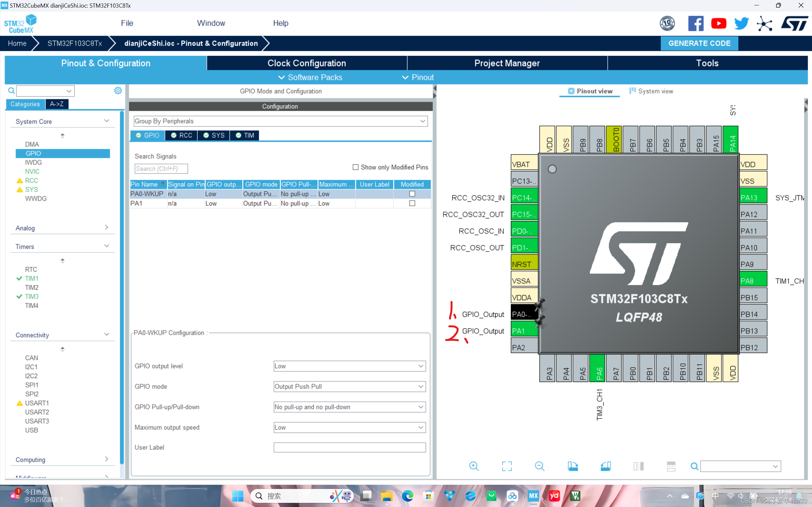Switch to the Clock Configuration tab
The width and height of the screenshot is (812, 507).
[306, 63]
